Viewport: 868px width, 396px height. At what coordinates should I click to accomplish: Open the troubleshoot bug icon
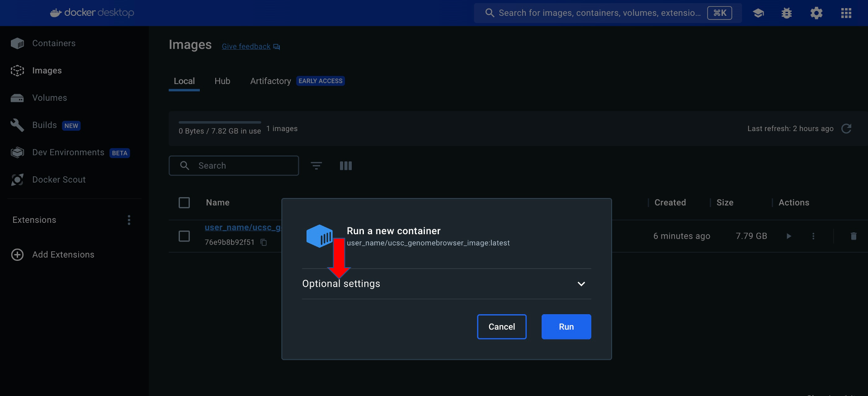[787, 13]
